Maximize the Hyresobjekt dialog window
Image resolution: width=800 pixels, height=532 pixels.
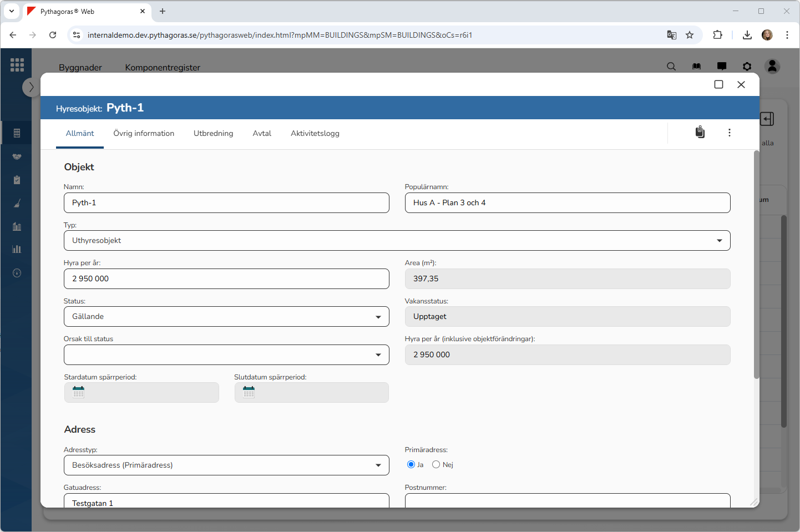(x=718, y=84)
